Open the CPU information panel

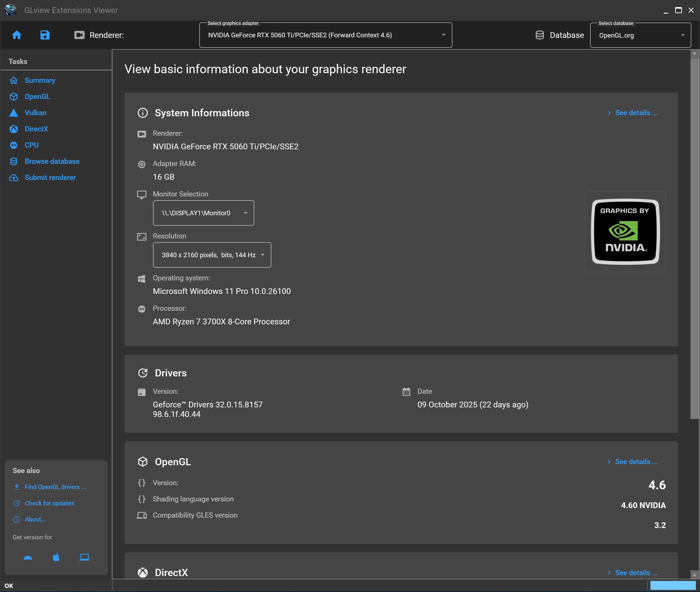coord(31,145)
